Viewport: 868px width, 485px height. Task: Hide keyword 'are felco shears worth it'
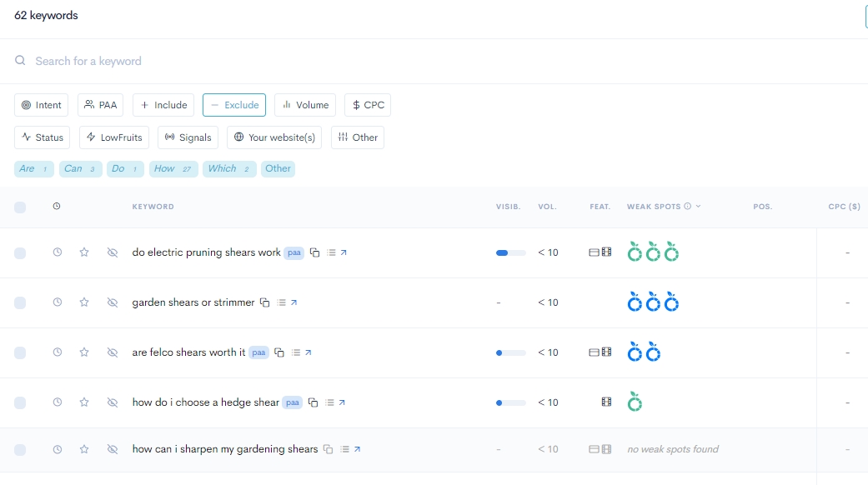click(113, 352)
